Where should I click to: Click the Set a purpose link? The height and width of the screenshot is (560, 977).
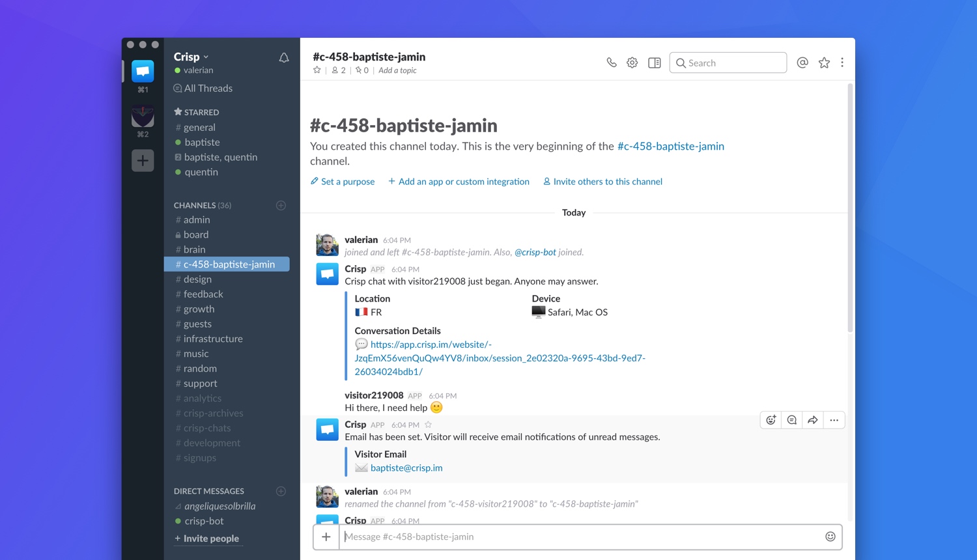pyautogui.click(x=343, y=182)
